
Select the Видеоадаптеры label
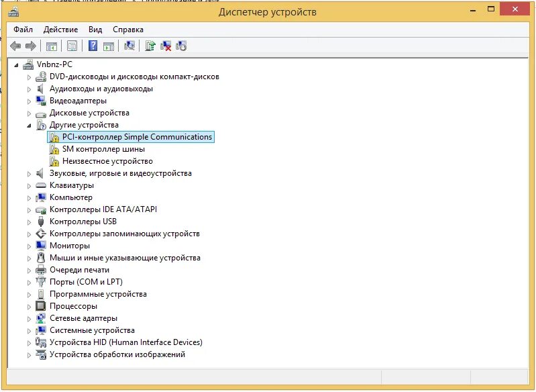tap(78, 101)
